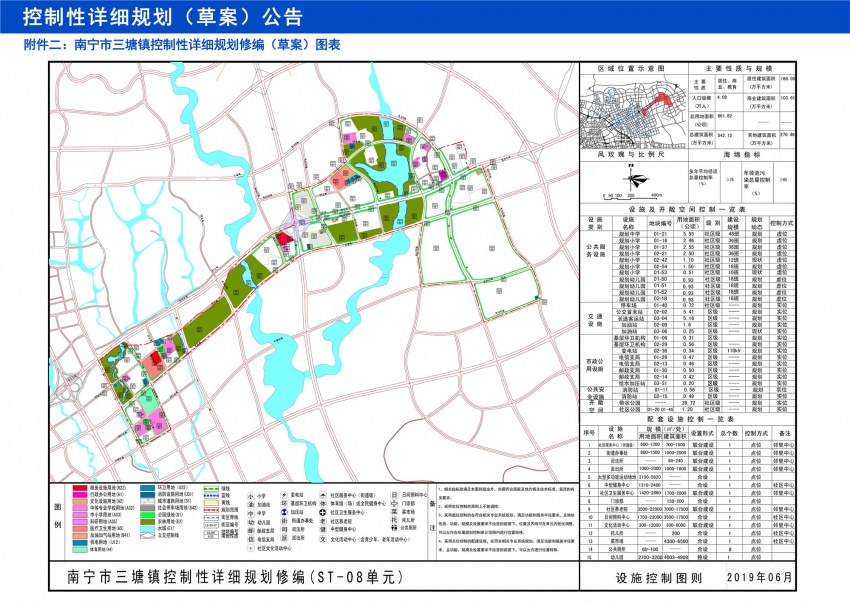This screenshot has width=850, height=601.
Task: Click the 幼儿园 legend symbol
Action: pyautogui.click(x=250, y=522)
